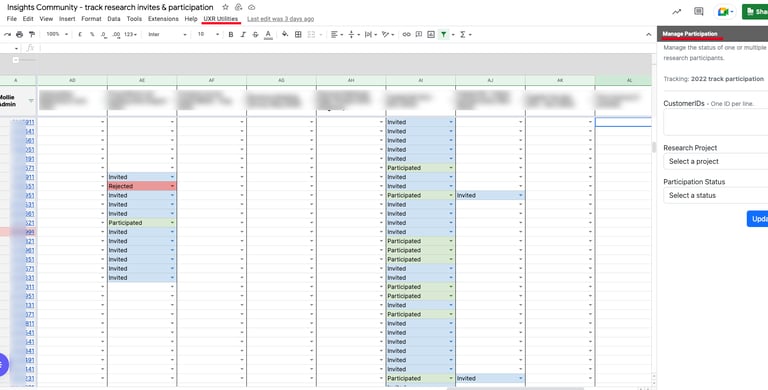Click Decrease decimal places icon
768x390 pixels.
pos(103,34)
